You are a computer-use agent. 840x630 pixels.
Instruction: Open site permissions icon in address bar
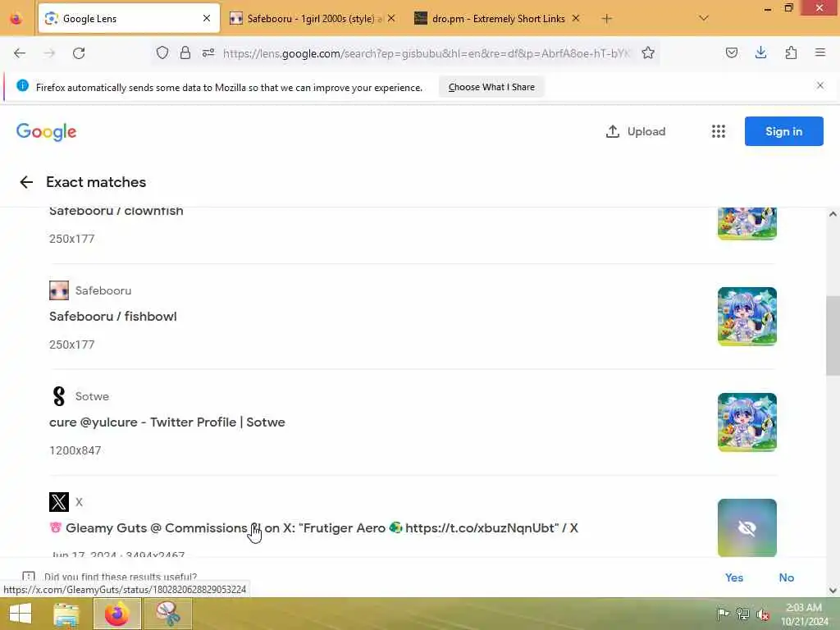pos(208,52)
